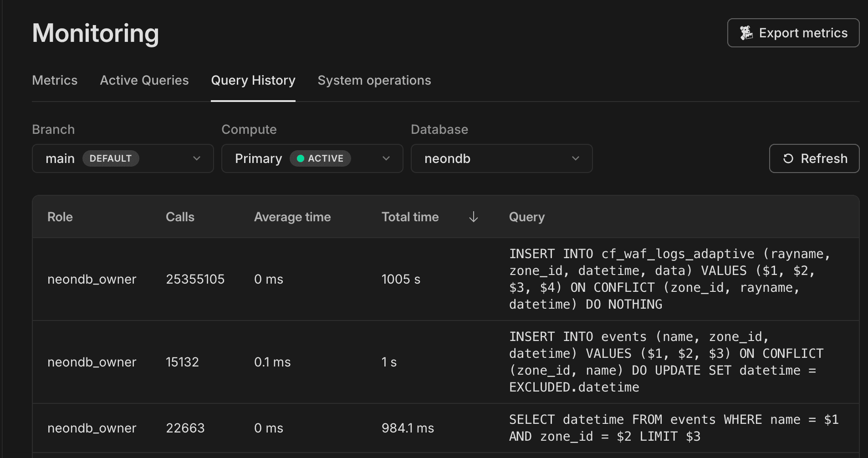The height and width of the screenshot is (458, 868).
Task: Click the circular Refresh icon
Action: 789,158
